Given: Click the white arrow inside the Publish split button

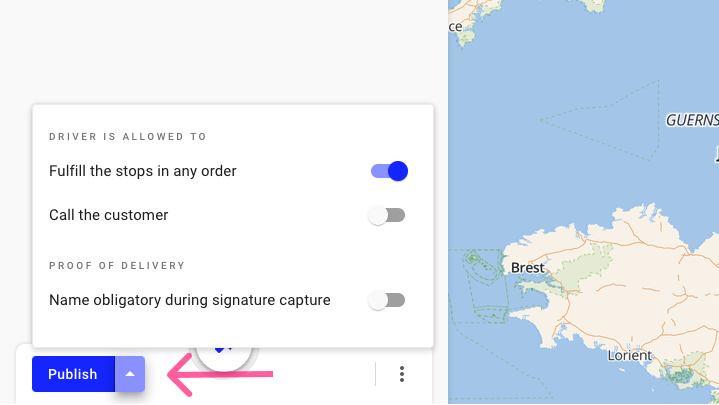Looking at the screenshot, I should [130, 374].
